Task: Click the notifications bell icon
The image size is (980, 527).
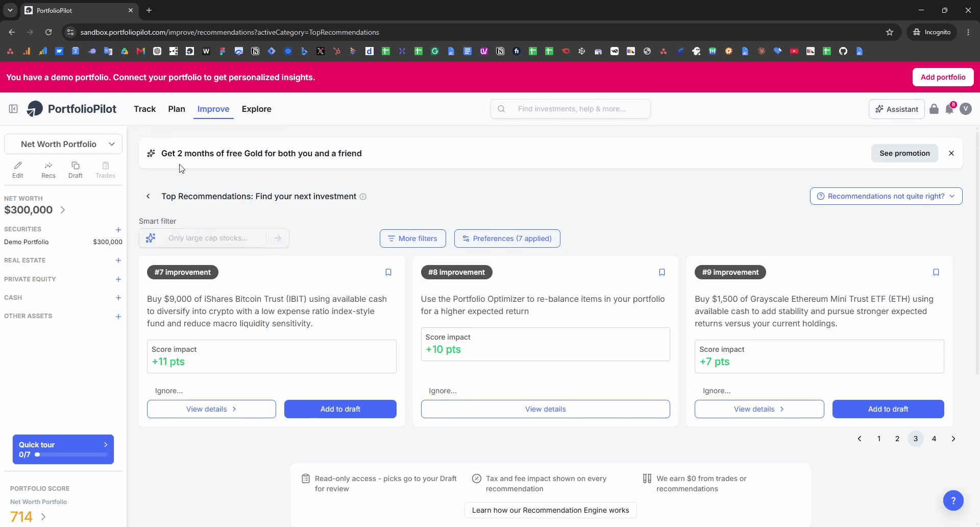Action: click(949, 109)
